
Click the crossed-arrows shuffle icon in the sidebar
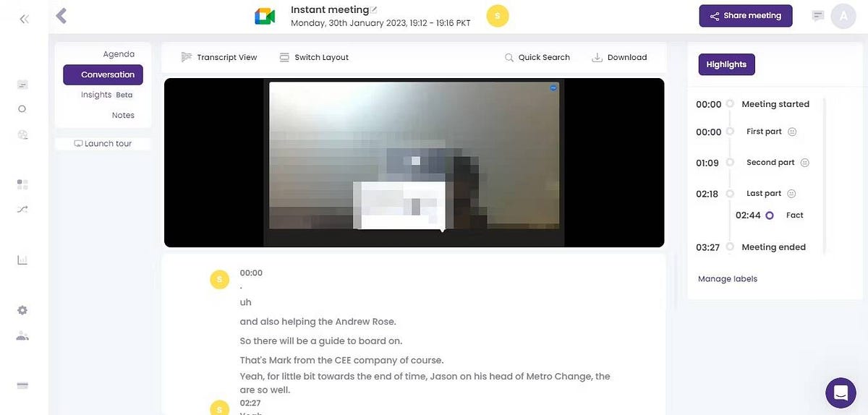(22, 209)
